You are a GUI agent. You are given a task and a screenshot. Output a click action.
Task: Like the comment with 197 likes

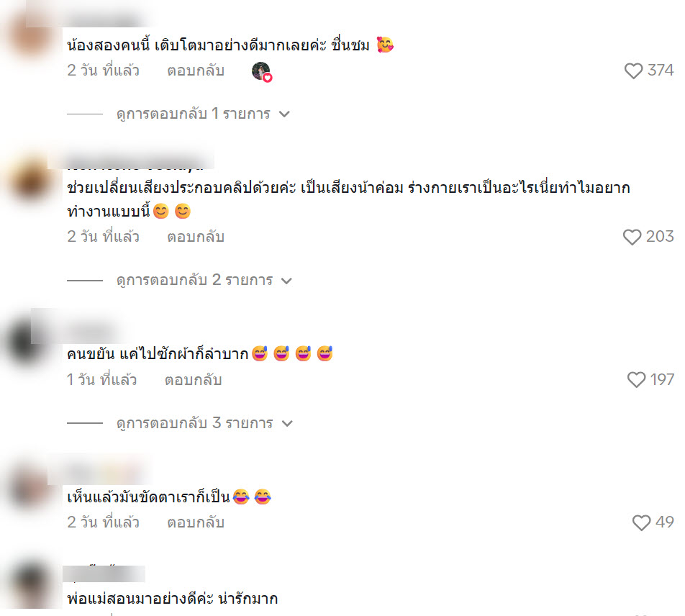636,380
